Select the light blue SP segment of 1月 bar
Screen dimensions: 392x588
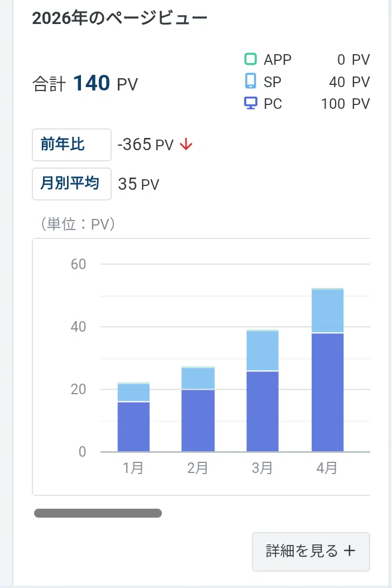pos(133,393)
